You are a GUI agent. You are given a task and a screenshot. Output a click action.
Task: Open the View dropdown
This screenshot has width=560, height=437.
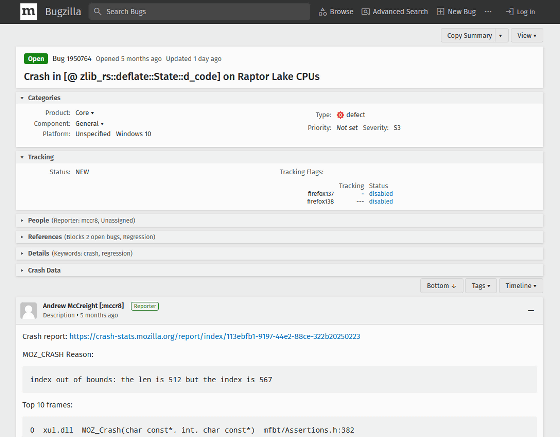click(x=527, y=35)
